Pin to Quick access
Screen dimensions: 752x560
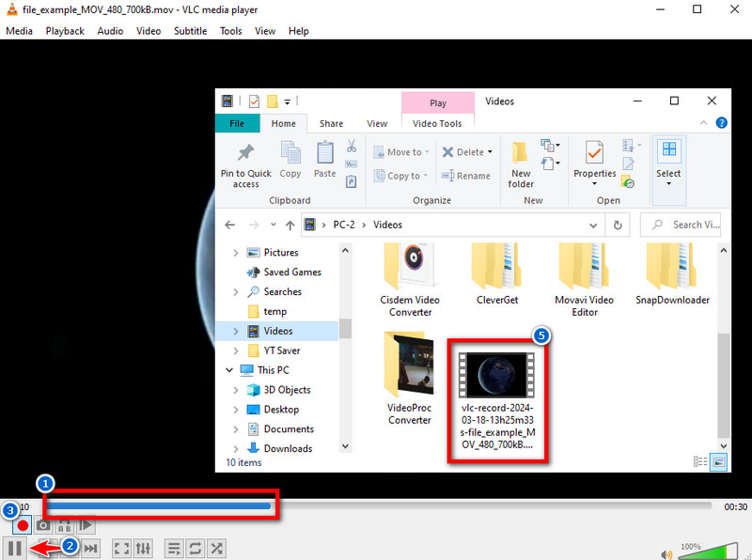(246, 165)
